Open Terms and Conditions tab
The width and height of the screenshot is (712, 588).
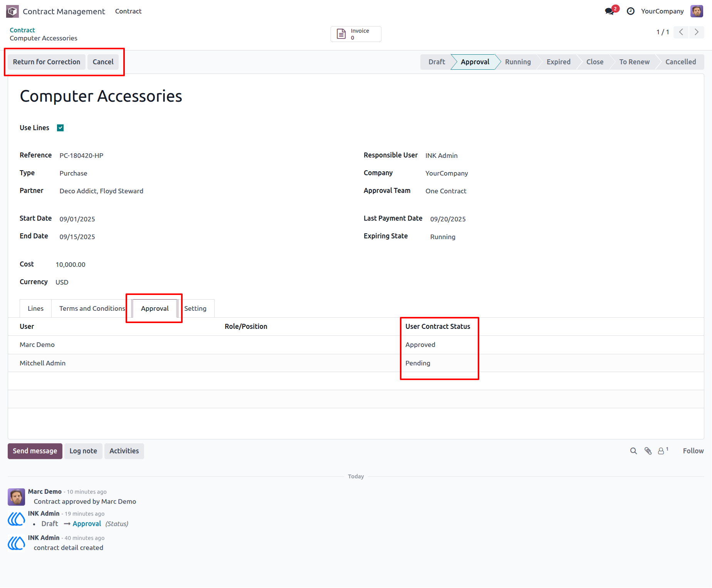click(x=92, y=308)
